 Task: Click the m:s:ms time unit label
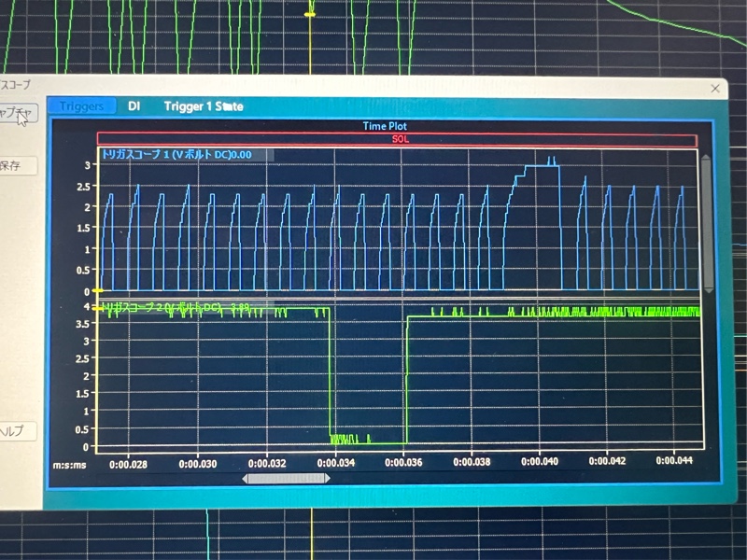pos(69,465)
